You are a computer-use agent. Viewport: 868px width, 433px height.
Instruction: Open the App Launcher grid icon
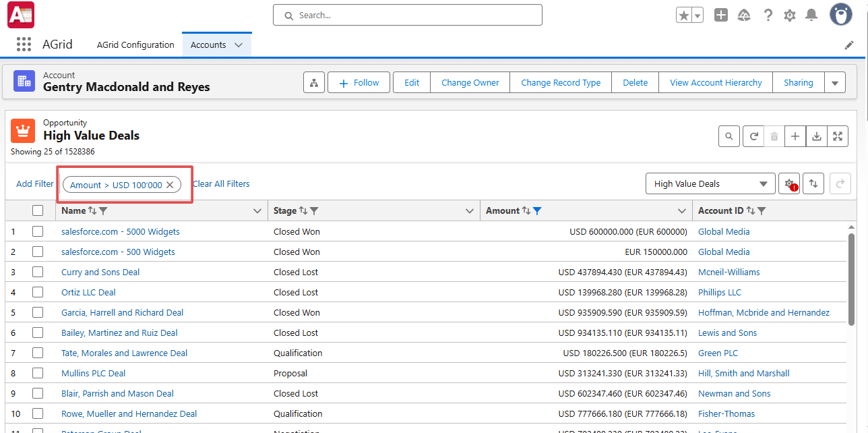click(x=24, y=45)
